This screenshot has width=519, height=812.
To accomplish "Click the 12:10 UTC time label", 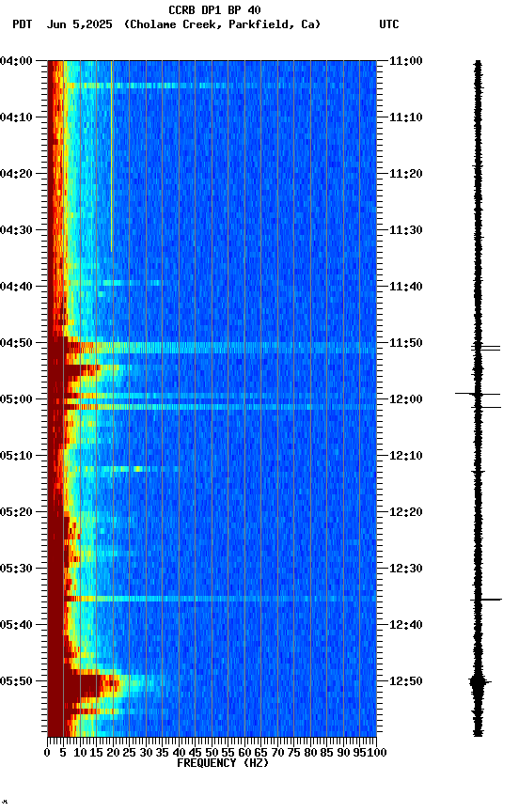I will click(x=406, y=456).
